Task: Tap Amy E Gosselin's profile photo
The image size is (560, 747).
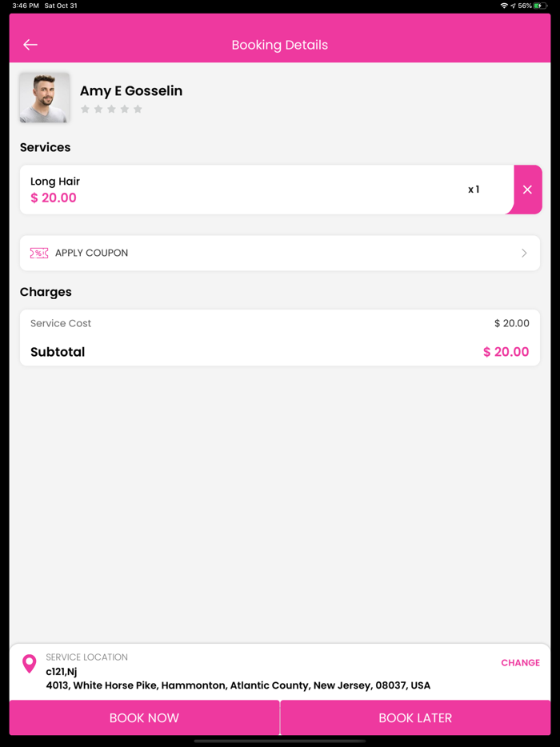Action: click(x=44, y=98)
